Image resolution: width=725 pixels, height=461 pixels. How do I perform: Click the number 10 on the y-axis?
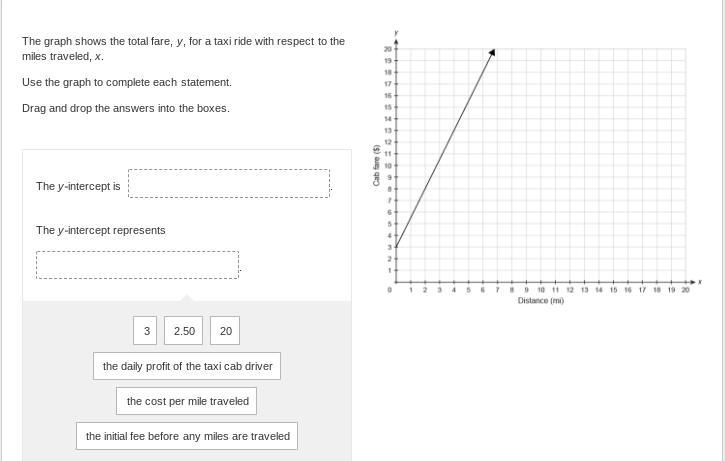(387, 165)
